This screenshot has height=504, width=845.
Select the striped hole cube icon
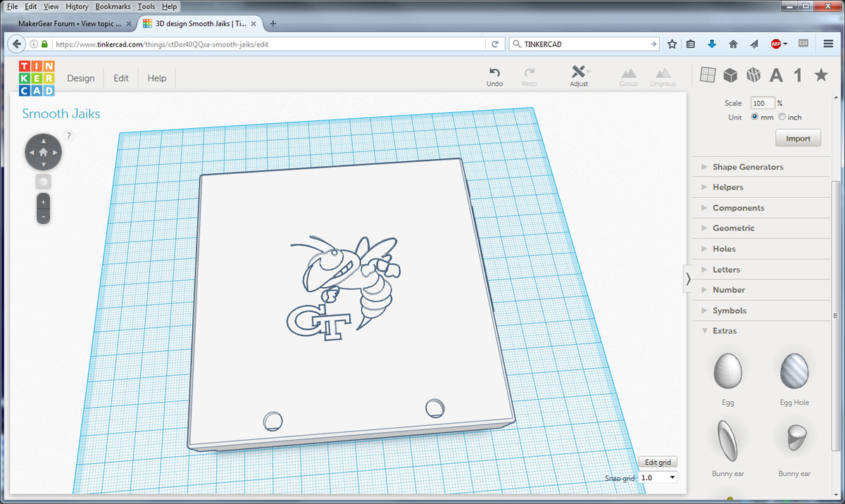pos(753,75)
